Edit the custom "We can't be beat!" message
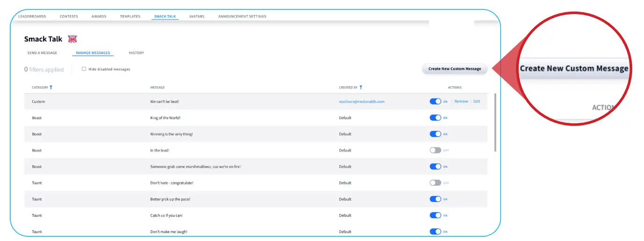Screen dimensions: 644x241 click(x=477, y=101)
